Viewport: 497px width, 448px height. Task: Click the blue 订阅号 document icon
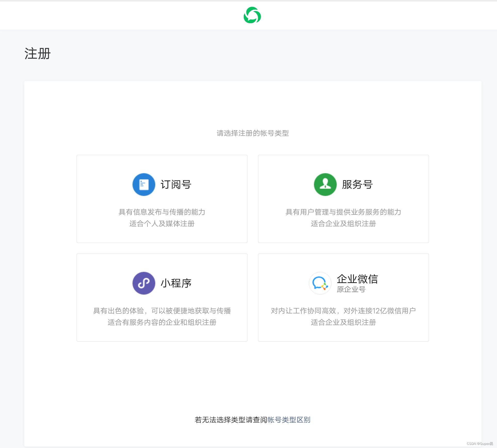(x=144, y=185)
